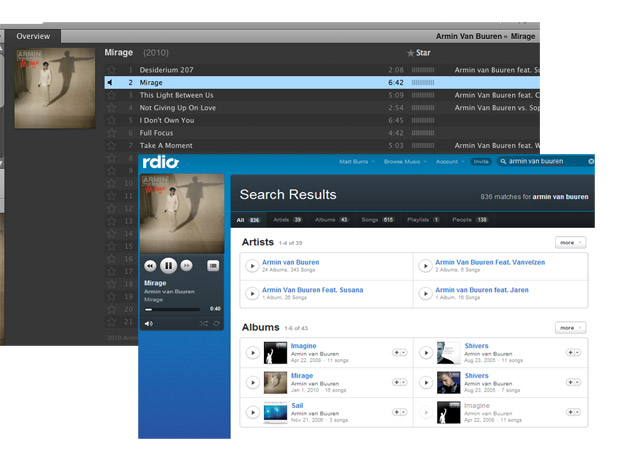Clear the Rdio search field
The image size is (630, 457).
[x=591, y=161]
